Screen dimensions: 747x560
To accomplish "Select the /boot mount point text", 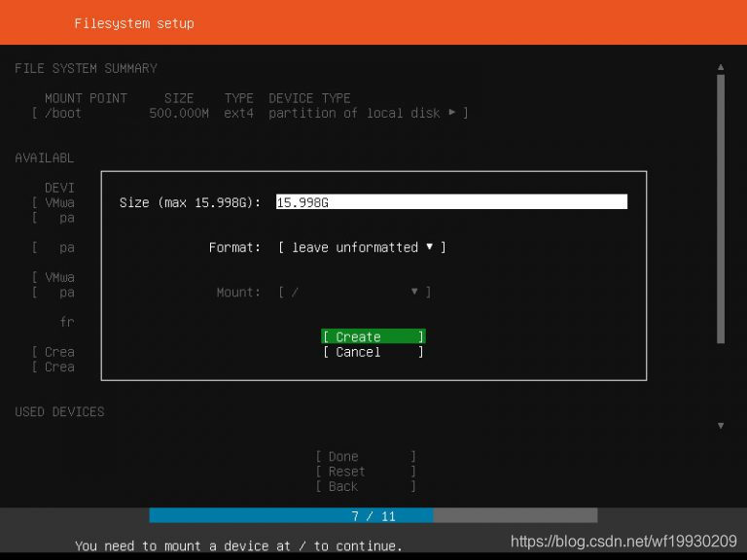I will click(63, 113).
